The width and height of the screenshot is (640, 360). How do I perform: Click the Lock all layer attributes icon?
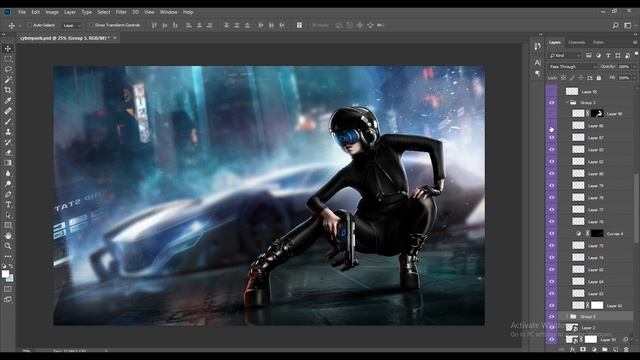(x=599, y=78)
